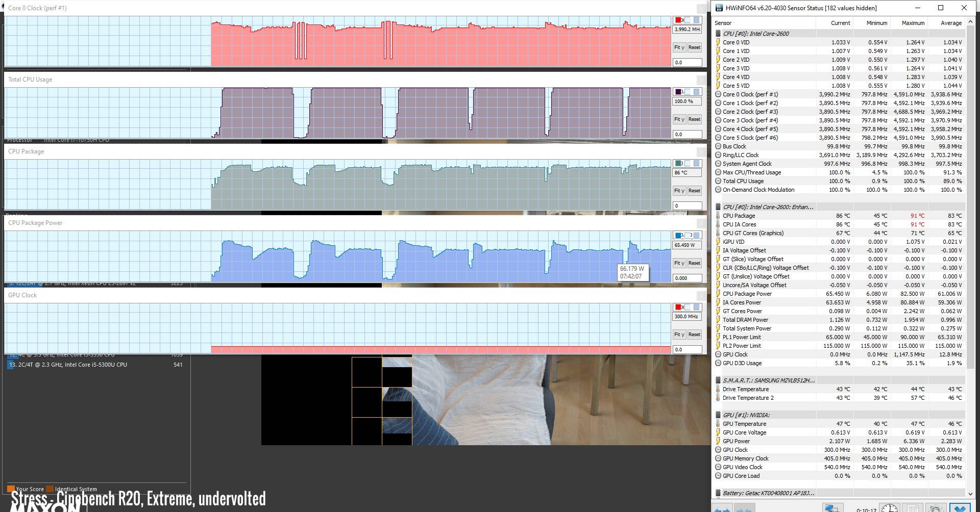Reset the CPU Package Power graph

tap(694, 263)
